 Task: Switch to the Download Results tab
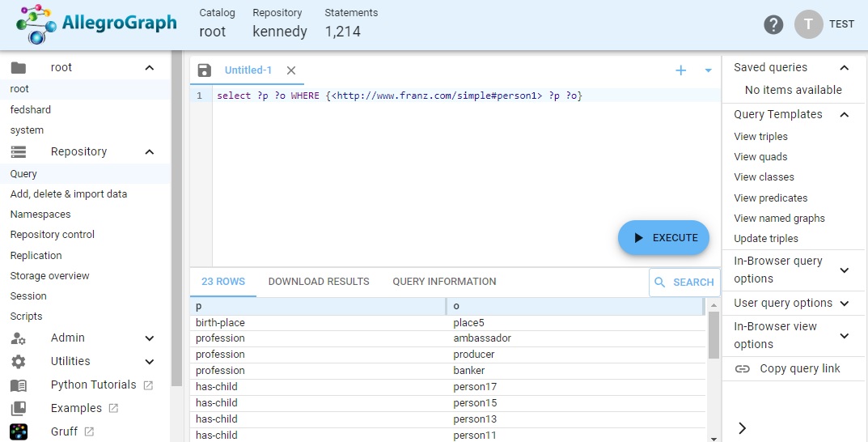[x=319, y=282]
